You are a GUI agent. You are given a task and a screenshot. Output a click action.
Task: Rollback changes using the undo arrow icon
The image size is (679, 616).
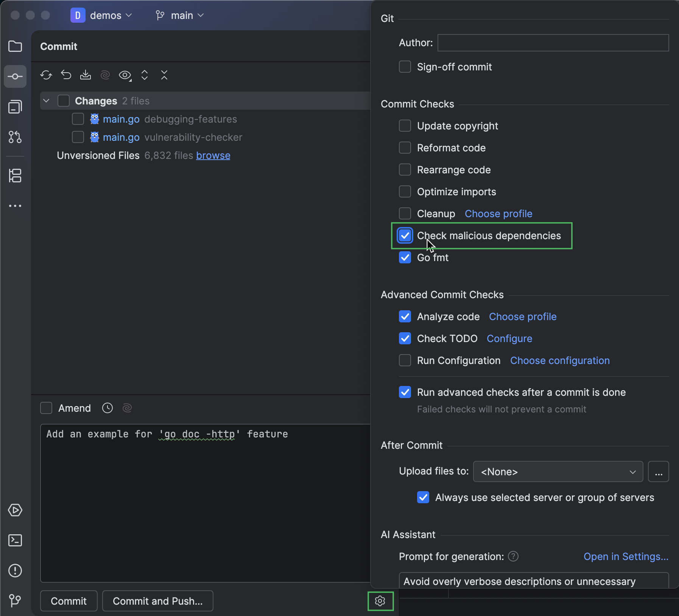click(x=66, y=75)
